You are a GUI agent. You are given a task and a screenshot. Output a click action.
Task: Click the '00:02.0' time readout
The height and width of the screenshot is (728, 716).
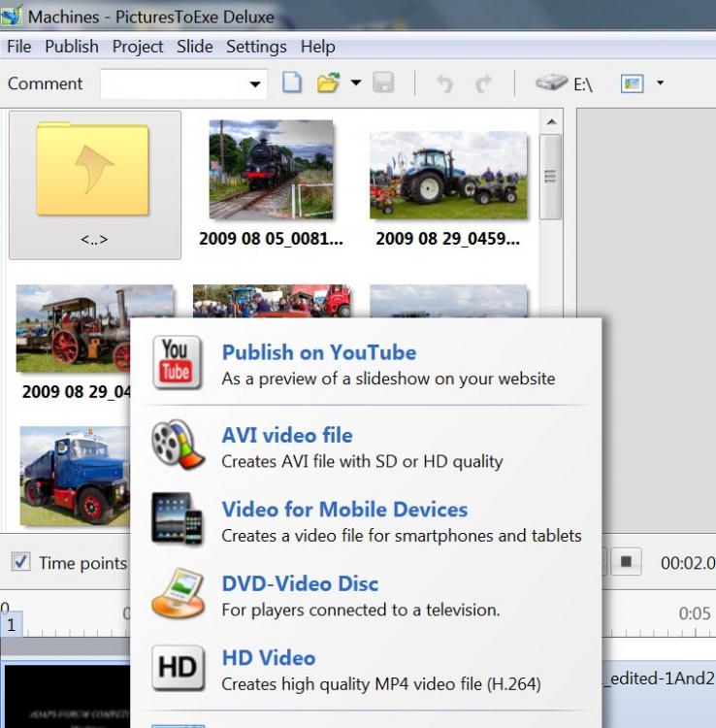pyautogui.click(x=688, y=563)
